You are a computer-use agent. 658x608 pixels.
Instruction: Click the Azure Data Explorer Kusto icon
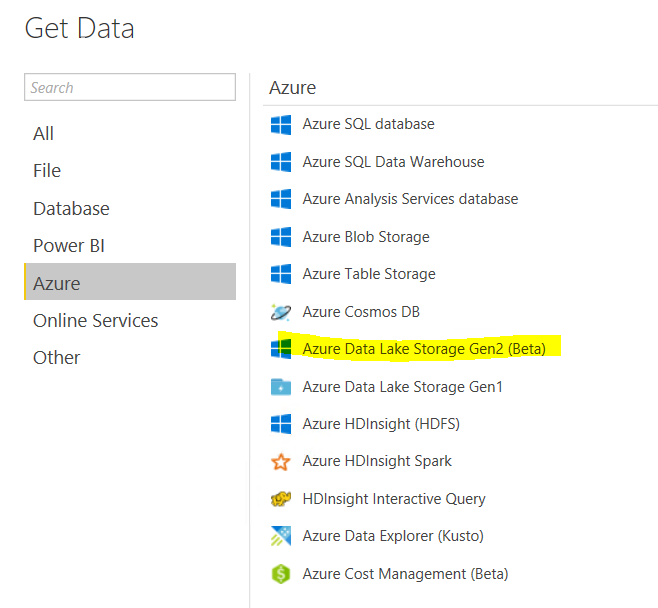[x=281, y=536]
